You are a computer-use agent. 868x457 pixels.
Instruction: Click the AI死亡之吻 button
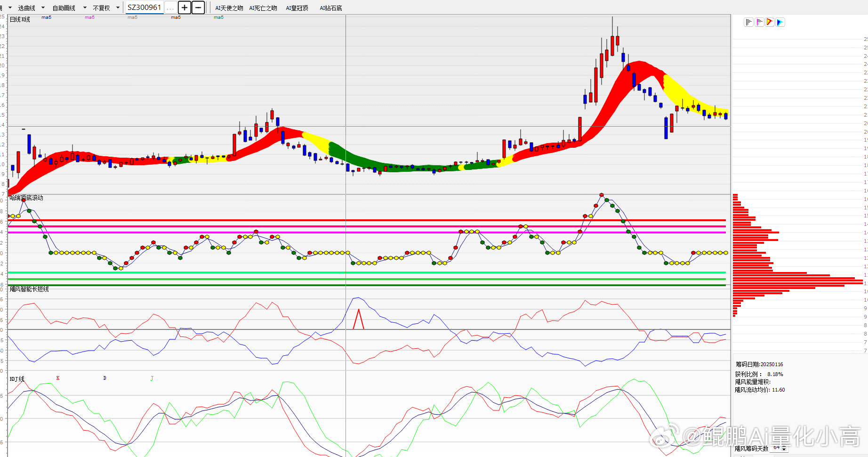click(x=263, y=8)
